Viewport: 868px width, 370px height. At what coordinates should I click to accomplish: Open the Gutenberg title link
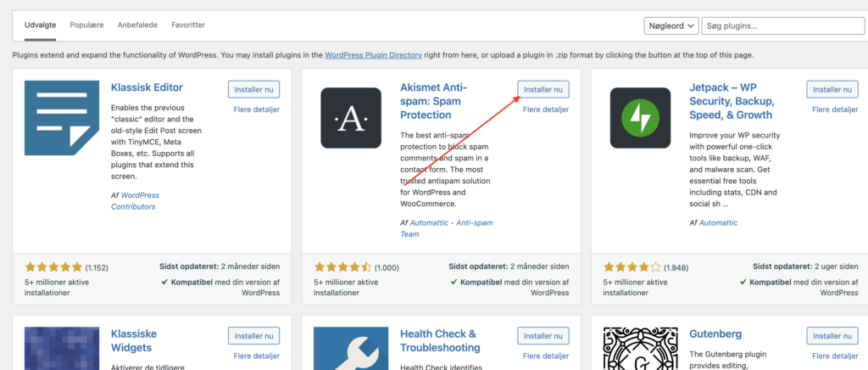point(715,334)
